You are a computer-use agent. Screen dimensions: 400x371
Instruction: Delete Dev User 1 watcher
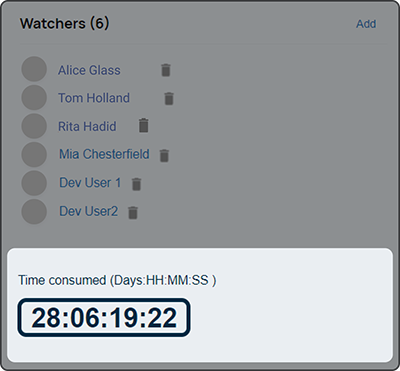(x=136, y=184)
